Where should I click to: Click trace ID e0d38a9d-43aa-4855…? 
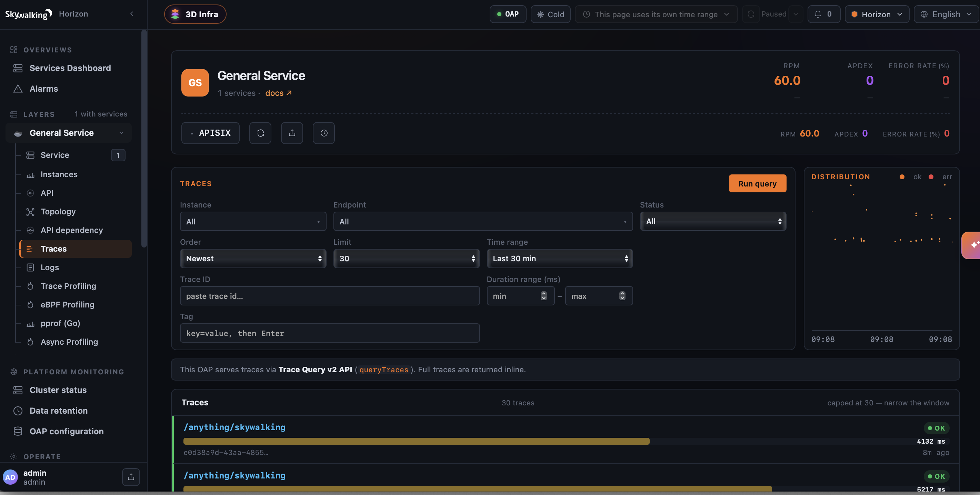coord(226,452)
